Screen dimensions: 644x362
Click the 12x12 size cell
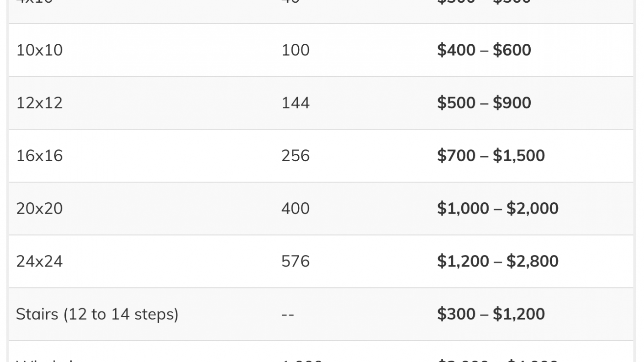tap(39, 103)
